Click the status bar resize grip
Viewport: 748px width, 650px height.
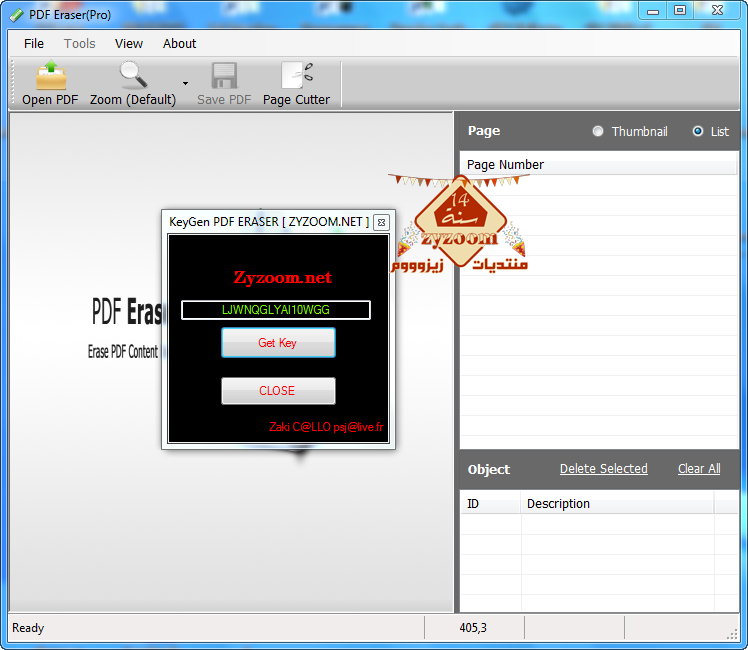pyautogui.click(x=732, y=634)
